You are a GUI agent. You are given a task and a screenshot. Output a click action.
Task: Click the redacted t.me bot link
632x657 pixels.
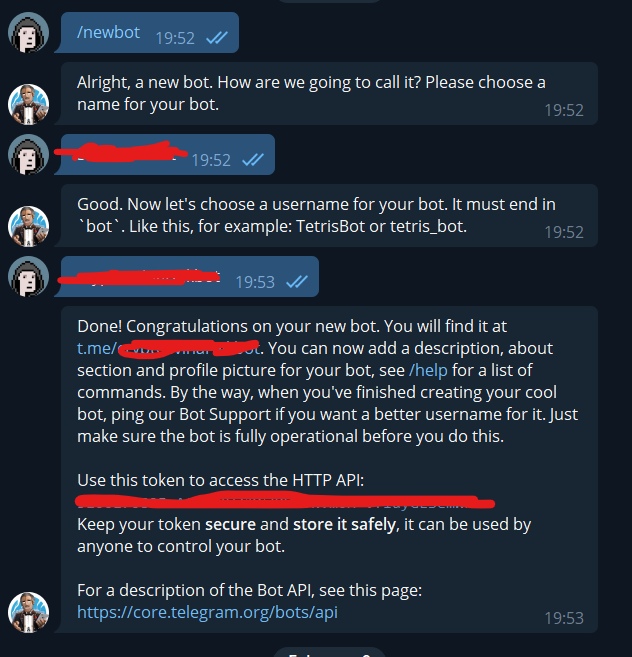168,349
